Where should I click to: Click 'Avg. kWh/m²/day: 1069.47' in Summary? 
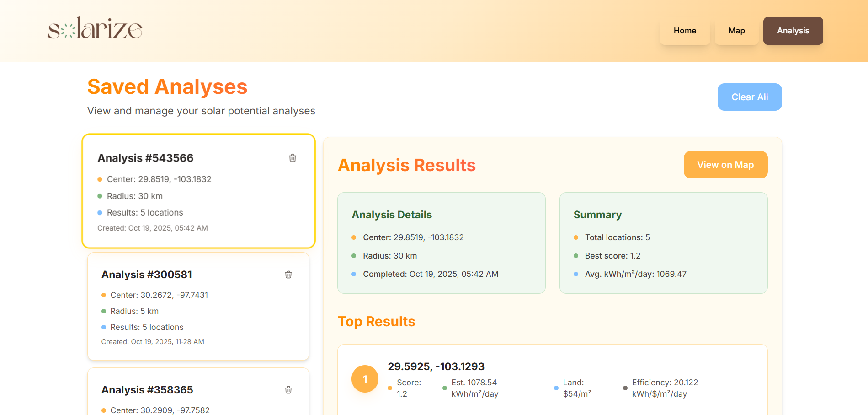[x=636, y=274]
